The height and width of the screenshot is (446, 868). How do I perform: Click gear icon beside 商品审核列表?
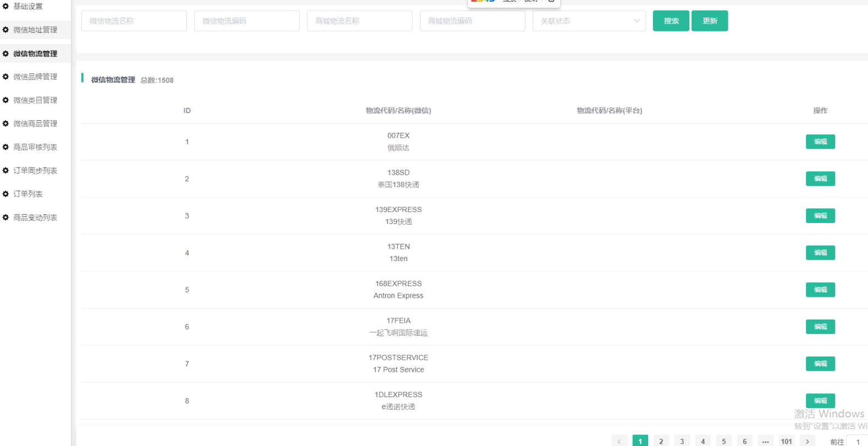(x=5, y=147)
